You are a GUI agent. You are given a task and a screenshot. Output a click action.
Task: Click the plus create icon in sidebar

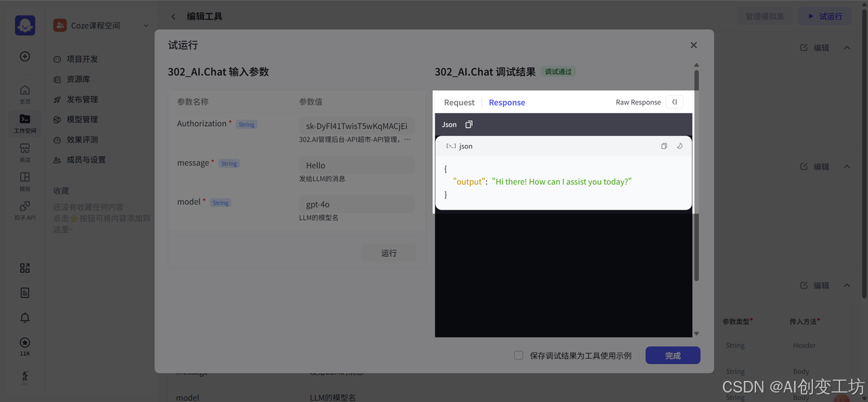point(25,56)
